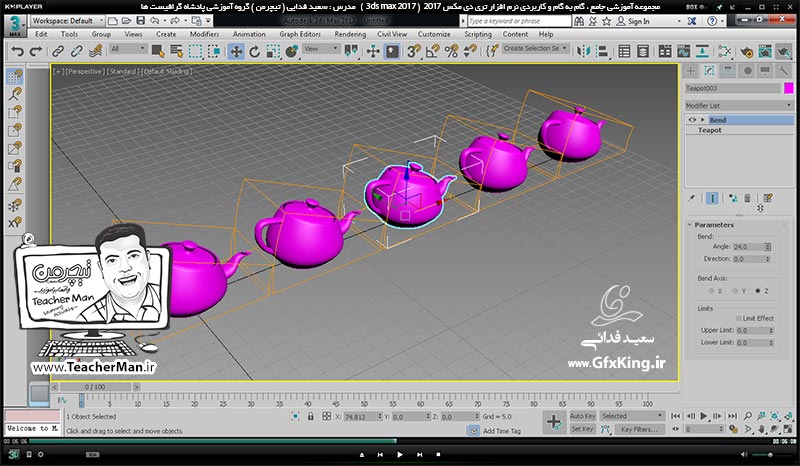This screenshot has width=800, height=466.
Task: Open the Workspace: Default dropdown
Action: pos(67,21)
